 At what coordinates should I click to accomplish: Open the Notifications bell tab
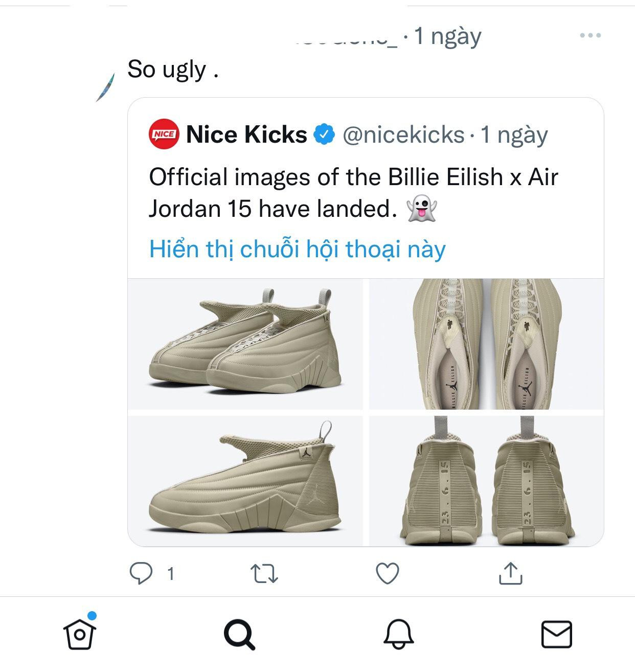click(x=399, y=635)
